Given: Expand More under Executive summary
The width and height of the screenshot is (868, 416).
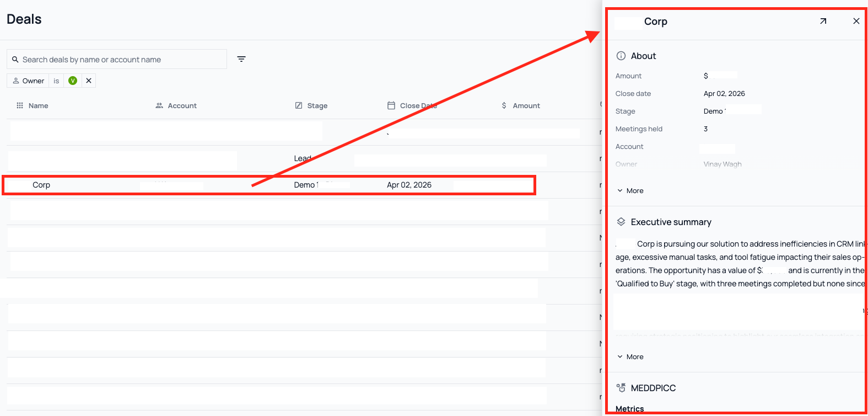Looking at the screenshot, I should (630, 357).
